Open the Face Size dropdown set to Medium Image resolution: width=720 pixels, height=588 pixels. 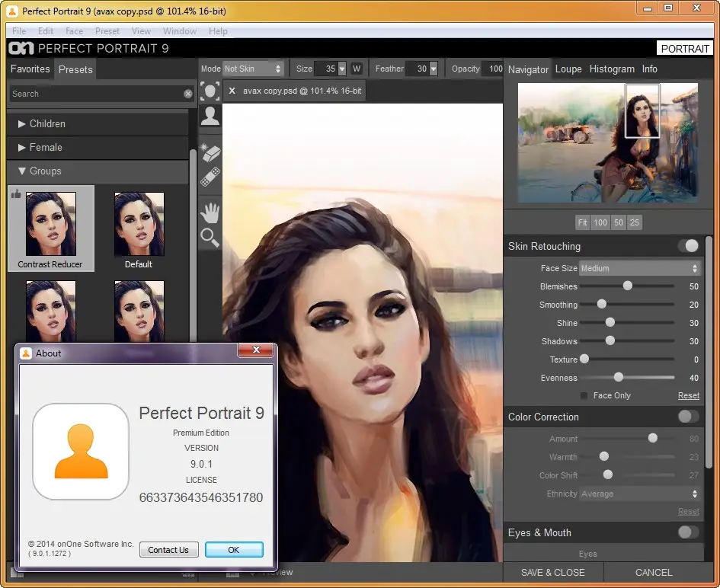coord(640,268)
